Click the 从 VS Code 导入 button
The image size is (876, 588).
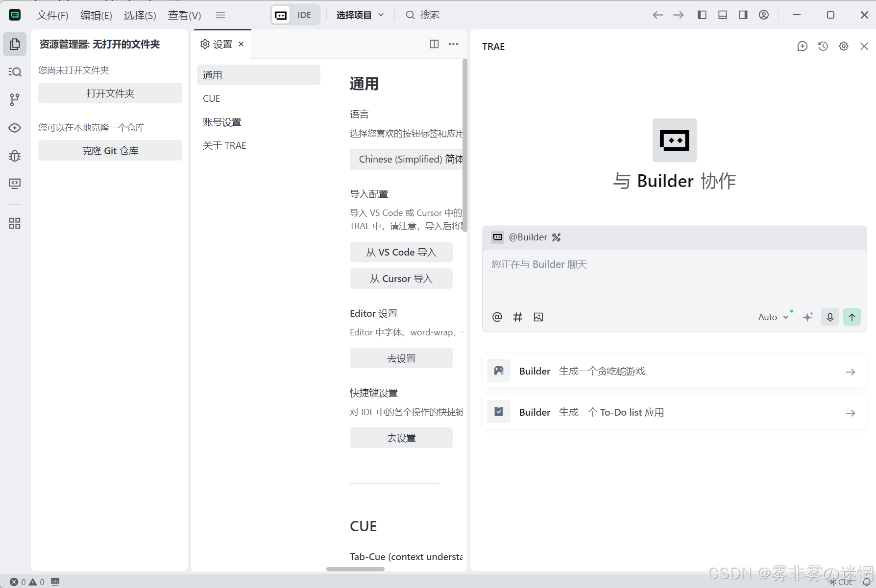tap(401, 252)
